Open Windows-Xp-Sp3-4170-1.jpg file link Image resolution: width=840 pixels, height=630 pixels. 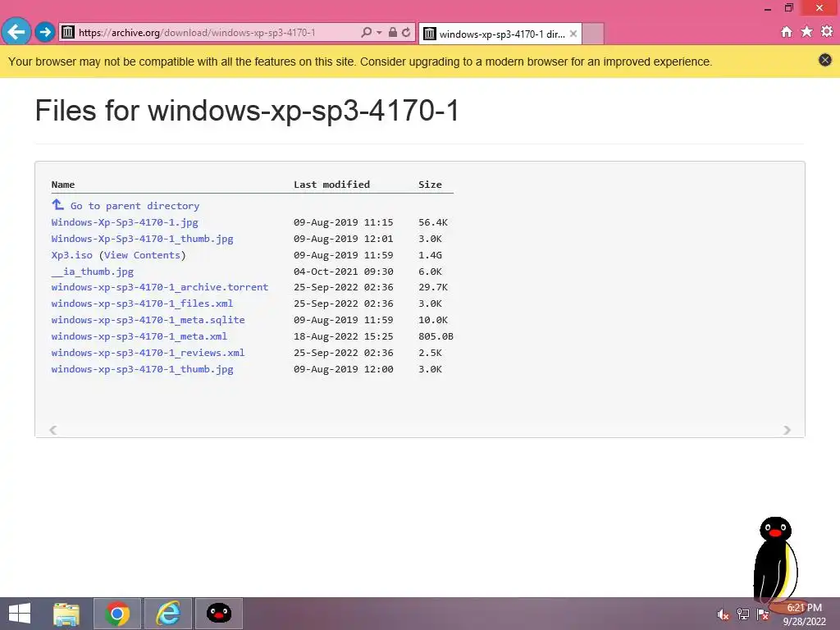pos(125,222)
